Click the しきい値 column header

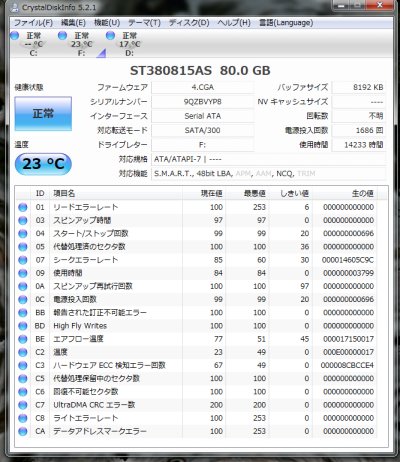tap(290, 193)
